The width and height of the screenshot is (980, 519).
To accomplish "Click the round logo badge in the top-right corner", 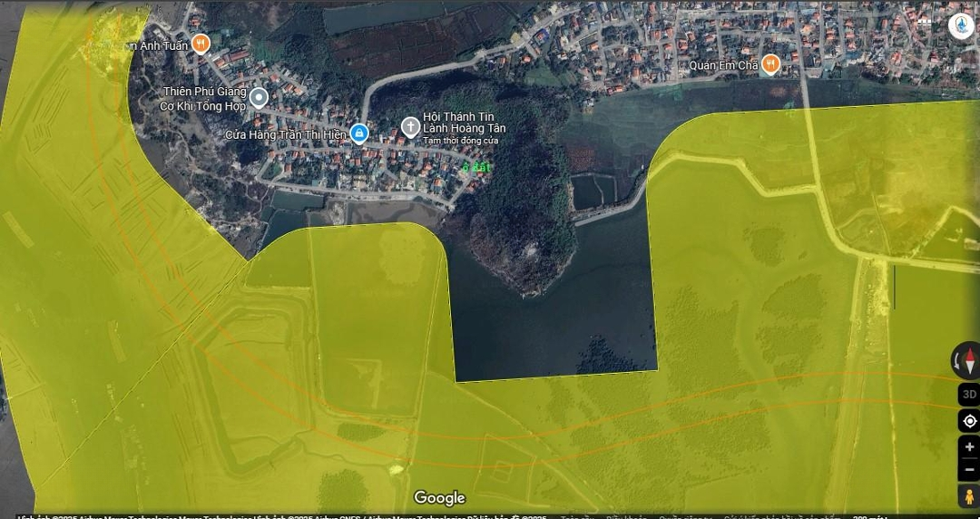I will [961, 26].
